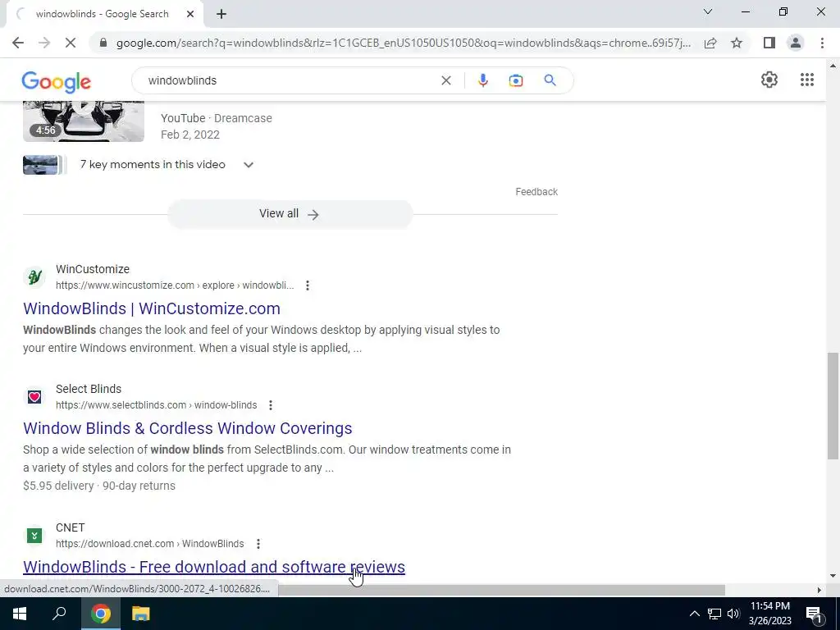Open CNET favicon
This screenshot has width=840, height=630.
[x=34, y=536]
